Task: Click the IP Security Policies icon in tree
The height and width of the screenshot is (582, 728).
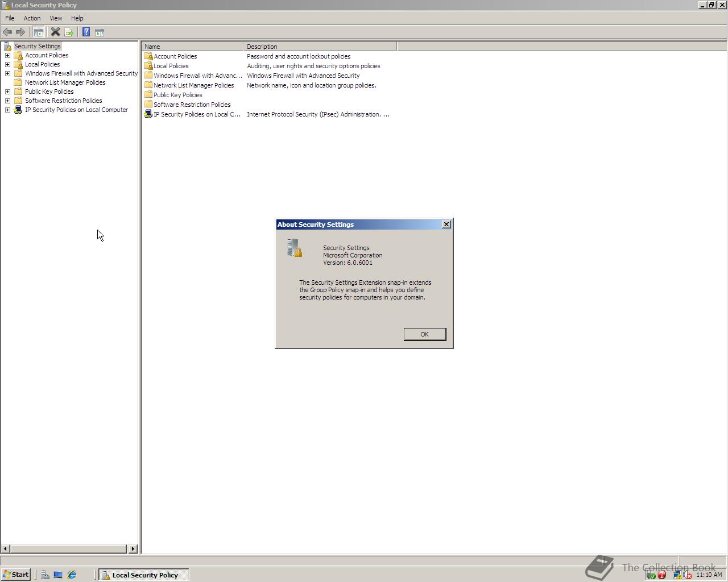Action: 18,110
